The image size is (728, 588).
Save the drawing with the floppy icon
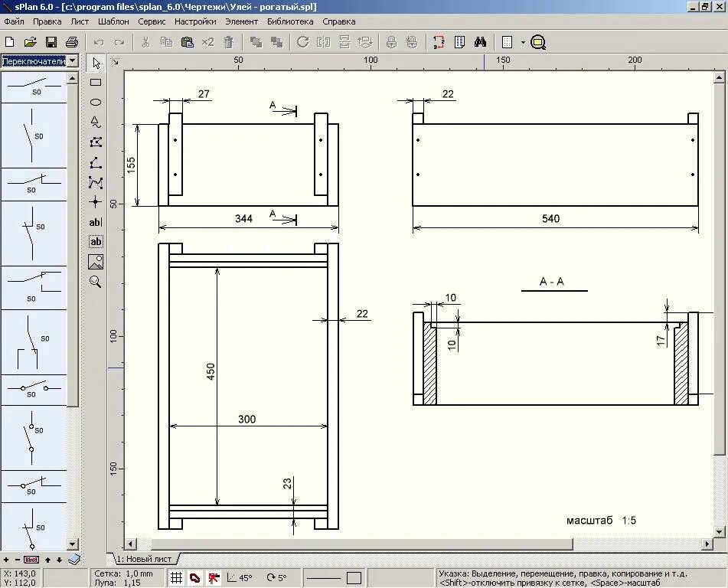(x=51, y=42)
